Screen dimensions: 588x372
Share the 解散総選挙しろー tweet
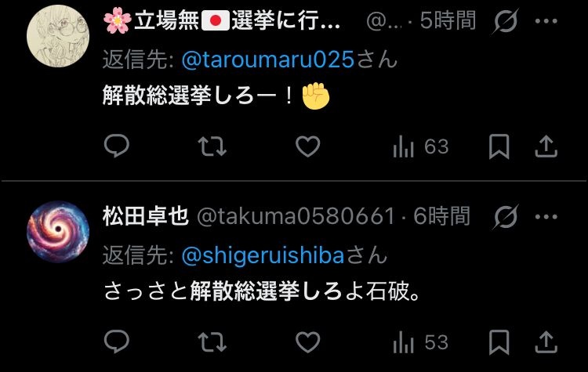click(546, 146)
